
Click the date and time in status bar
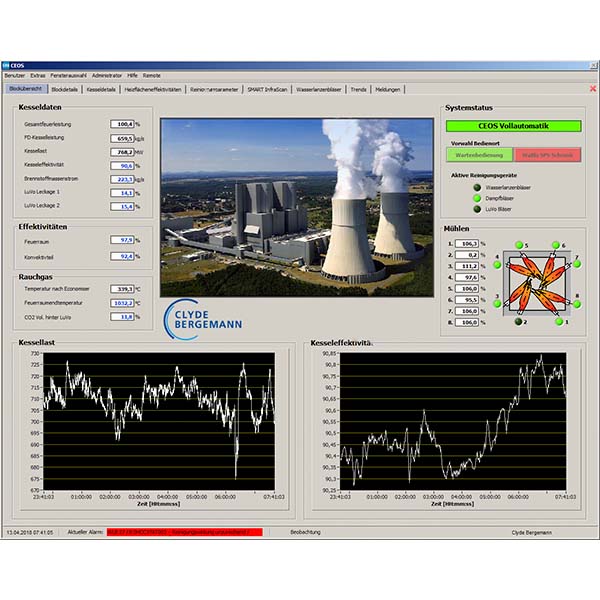30,532
